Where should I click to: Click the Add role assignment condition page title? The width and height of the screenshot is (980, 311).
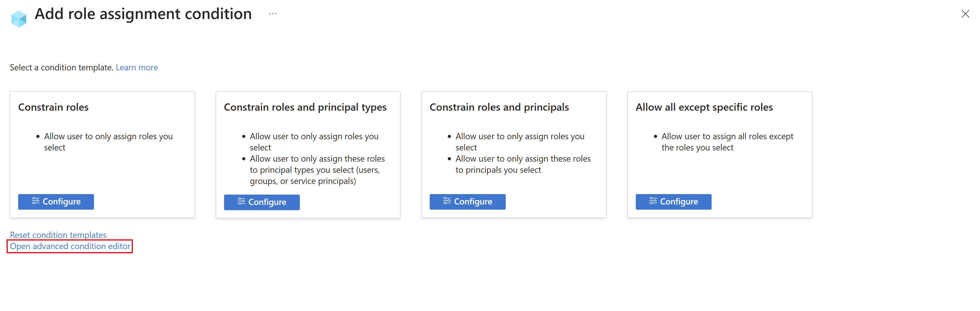(143, 14)
